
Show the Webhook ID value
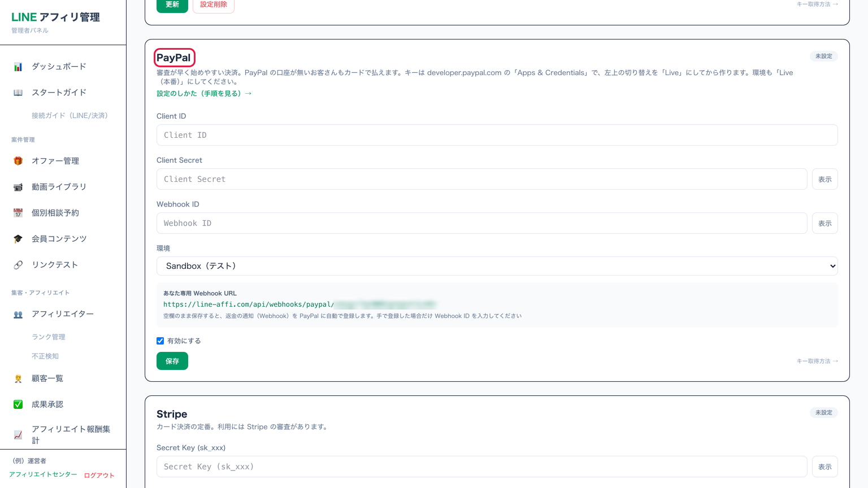pyautogui.click(x=825, y=223)
